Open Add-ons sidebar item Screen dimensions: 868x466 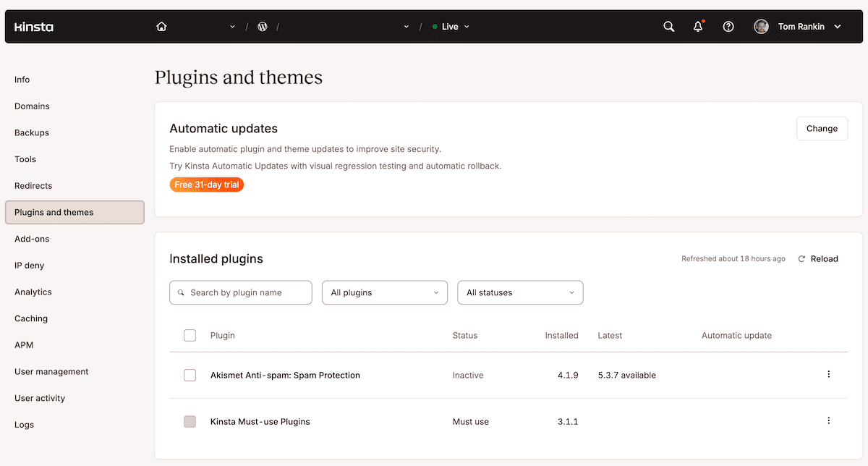(32, 239)
